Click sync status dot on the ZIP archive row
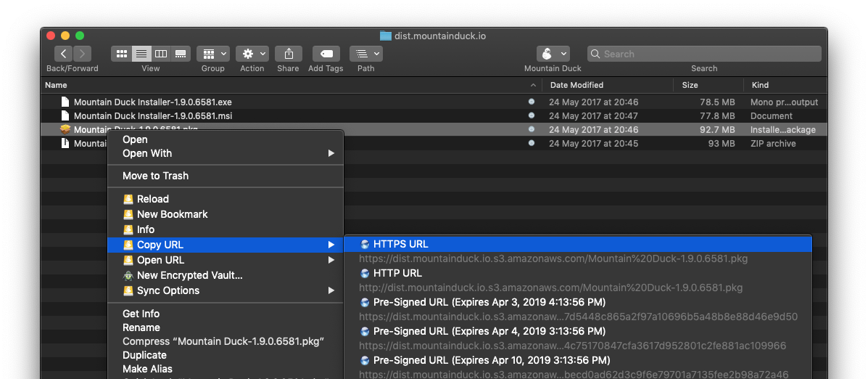The image size is (868, 379). [x=532, y=143]
